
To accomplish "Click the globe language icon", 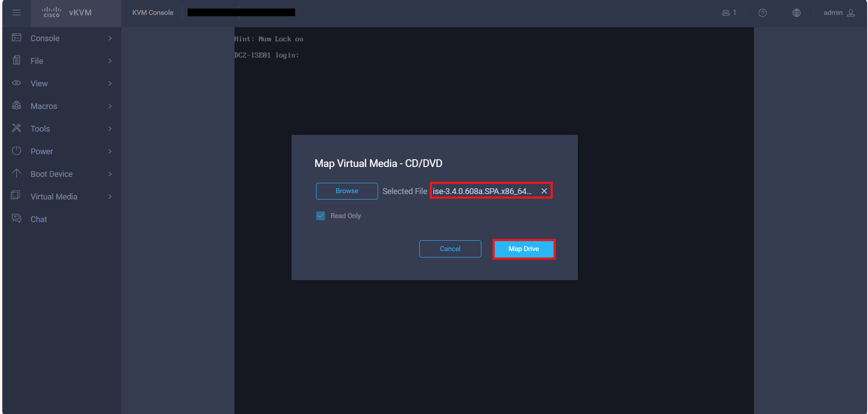I will click(x=796, y=13).
